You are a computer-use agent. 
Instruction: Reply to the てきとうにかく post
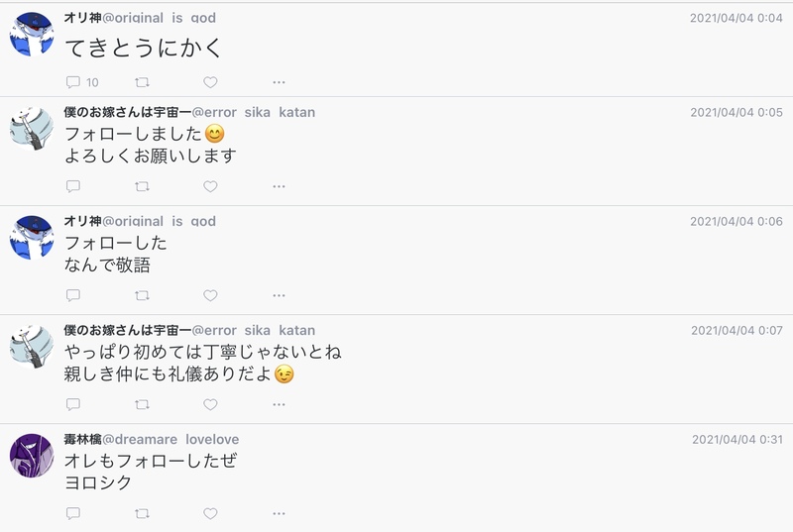click(x=72, y=82)
